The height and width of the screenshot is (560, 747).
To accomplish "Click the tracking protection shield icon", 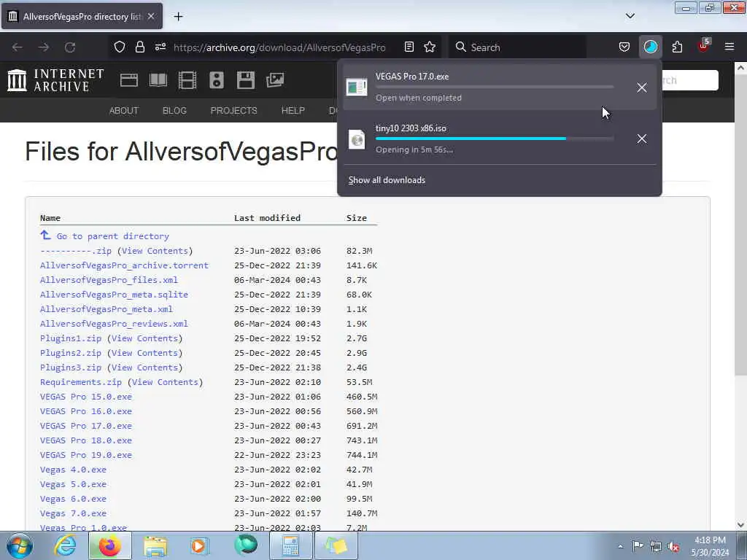I will click(120, 47).
